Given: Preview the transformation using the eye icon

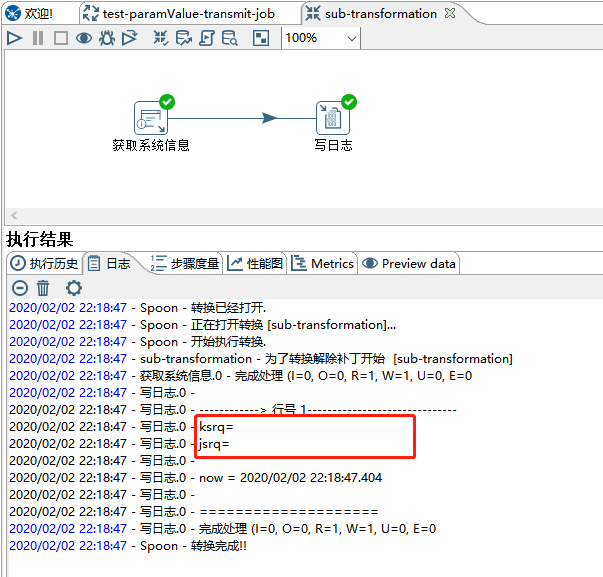Looking at the screenshot, I should (x=84, y=38).
